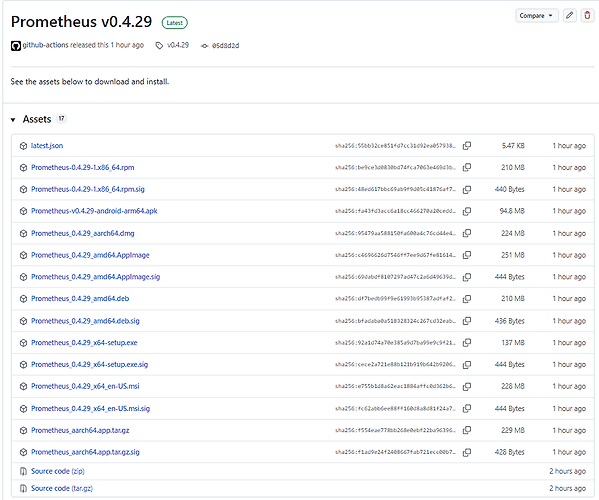Image resolution: width=599 pixels, height=500 pixels.
Task: Open github-actions author profile
Action: coord(45,45)
